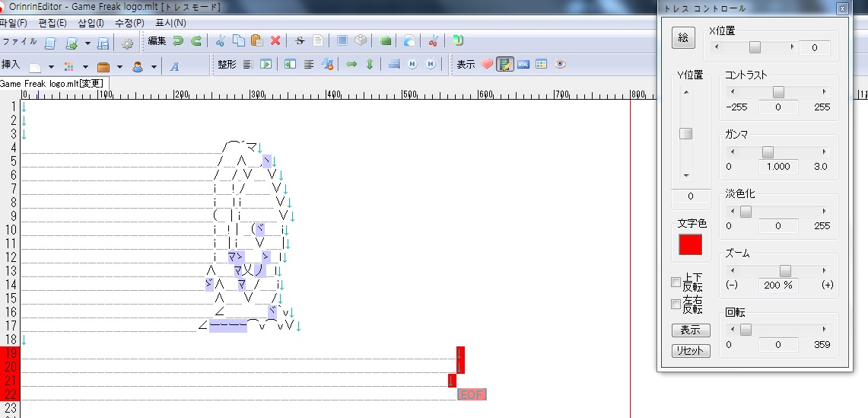Open the dropdown arrow beside the color grid icon
The height and width of the screenshot is (418, 868).
pyautogui.click(x=85, y=66)
